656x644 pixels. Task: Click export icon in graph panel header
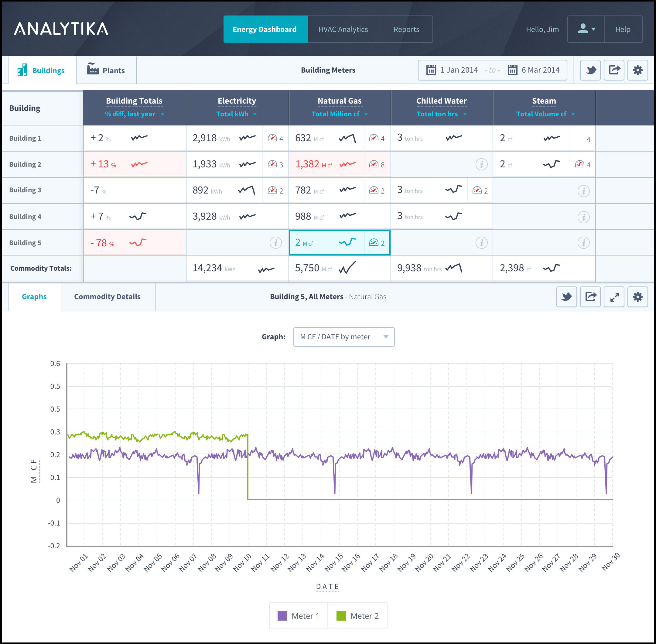(x=590, y=296)
